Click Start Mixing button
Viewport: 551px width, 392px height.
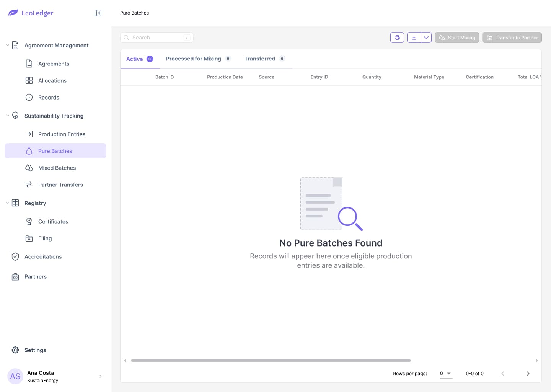[x=457, y=38]
